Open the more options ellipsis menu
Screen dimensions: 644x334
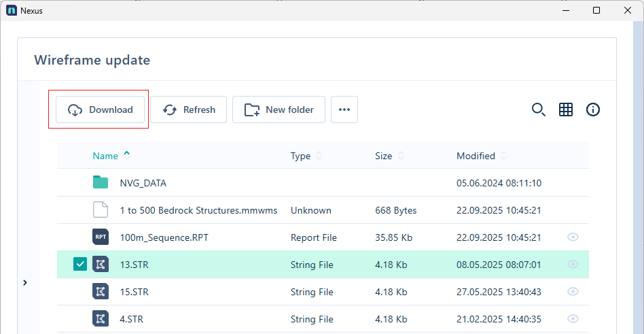[x=344, y=110]
